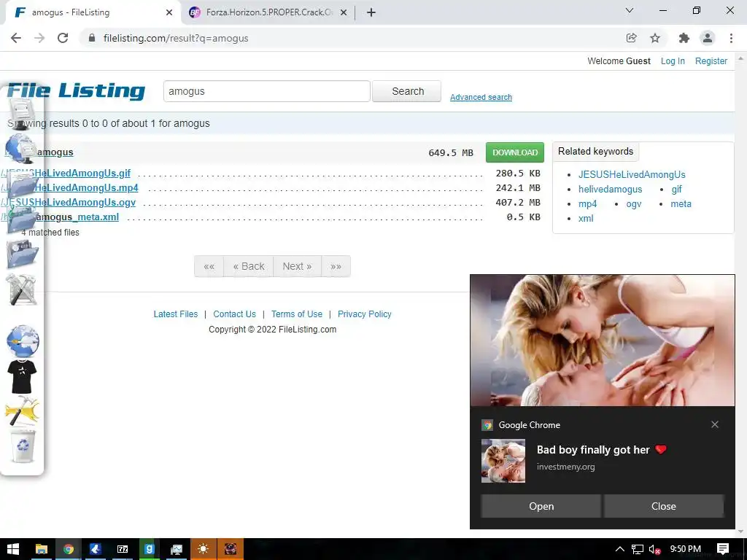Click the mp4 related keyword
The image size is (747, 560).
pyautogui.click(x=587, y=204)
